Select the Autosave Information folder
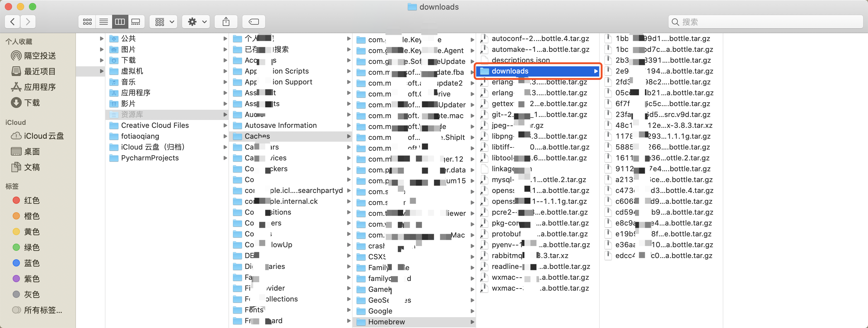This screenshot has height=328, width=868. 291,125
